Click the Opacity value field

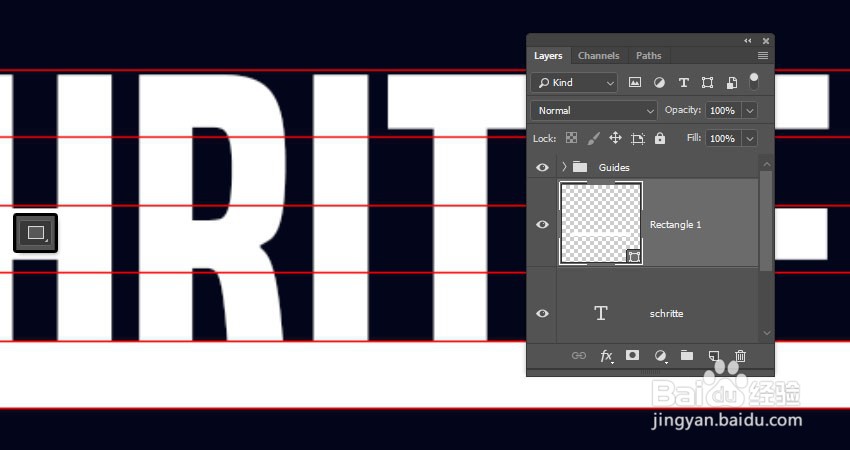pyautogui.click(x=724, y=111)
